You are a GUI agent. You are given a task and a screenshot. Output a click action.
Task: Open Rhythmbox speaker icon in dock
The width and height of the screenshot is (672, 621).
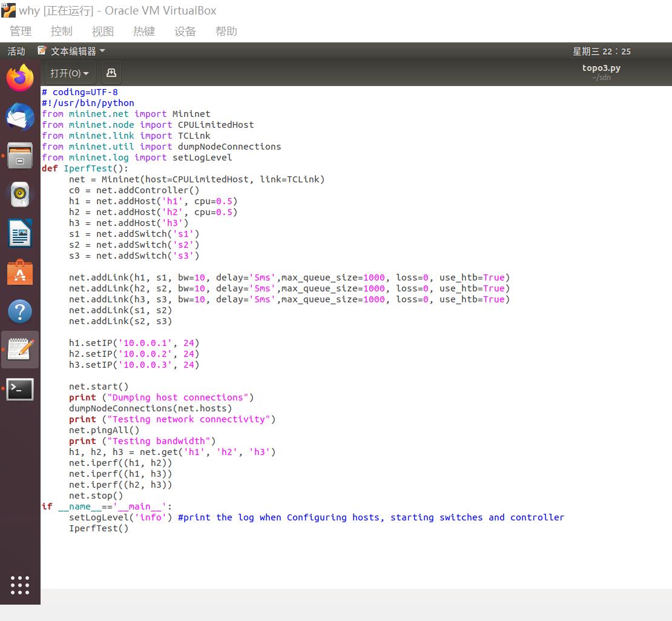(20, 194)
